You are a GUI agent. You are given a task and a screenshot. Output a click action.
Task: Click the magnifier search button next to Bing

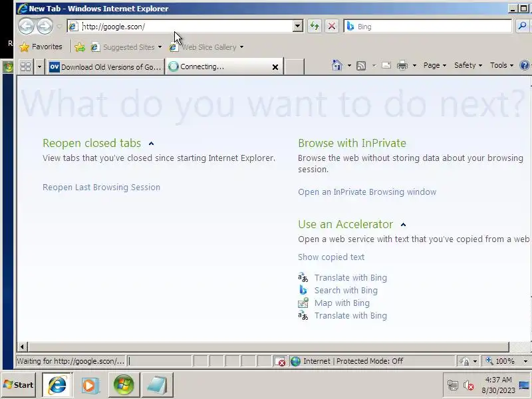pyautogui.click(x=523, y=26)
